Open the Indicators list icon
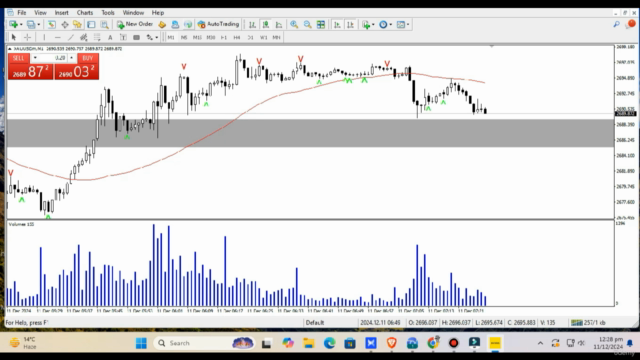 pos(366,24)
